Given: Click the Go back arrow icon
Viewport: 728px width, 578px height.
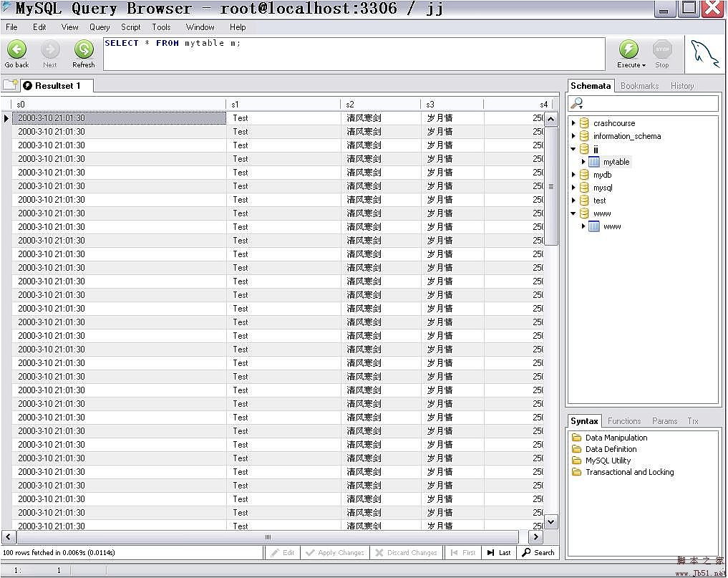Looking at the screenshot, I should 16,49.
